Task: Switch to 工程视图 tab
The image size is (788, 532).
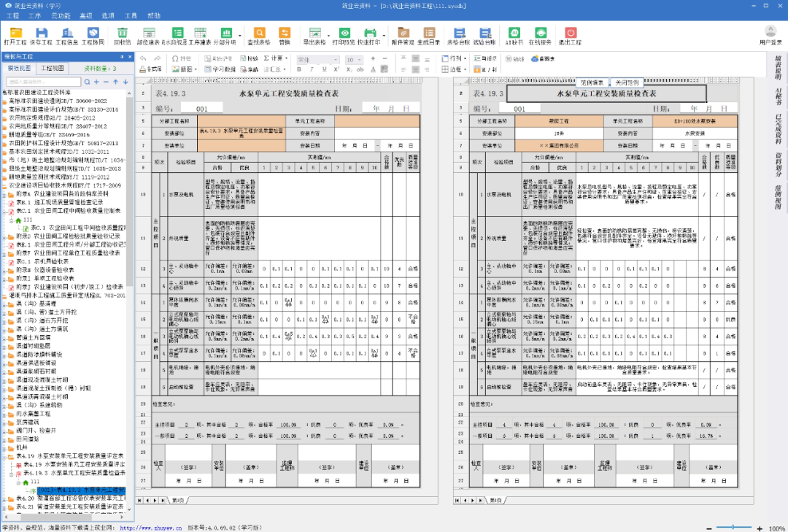Action: click(x=53, y=69)
